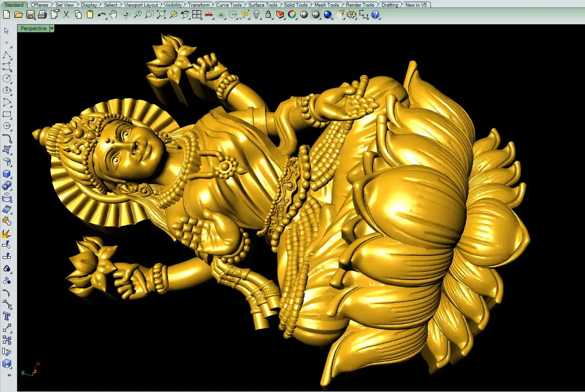This screenshot has width=585, height=392.
Task: Open the Perspective viewport dropdown arrow
Action: [52, 28]
